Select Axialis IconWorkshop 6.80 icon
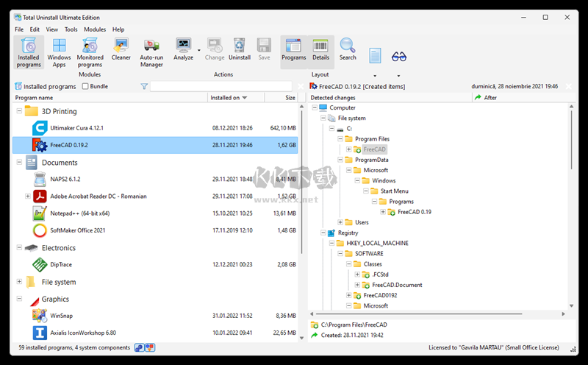The width and height of the screenshot is (588, 365). pos(40,333)
